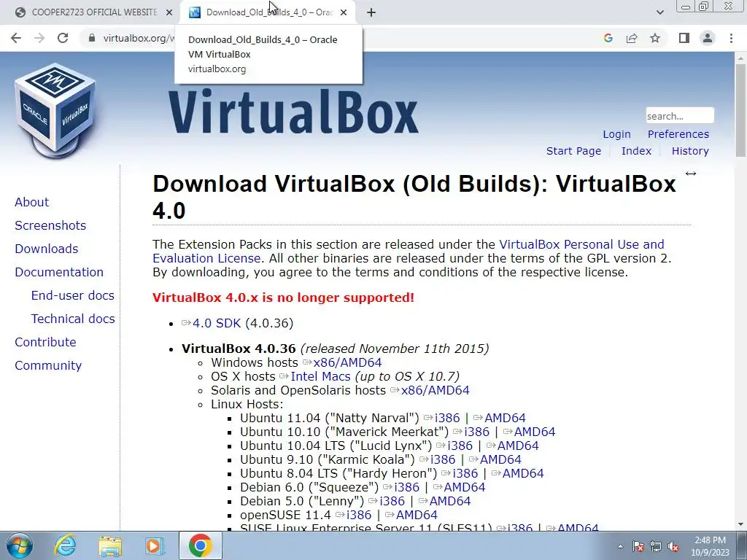The width and height of the screenshot is (747, 560).
Task: Open a new browser tab
Action: [x=371, y=12]
